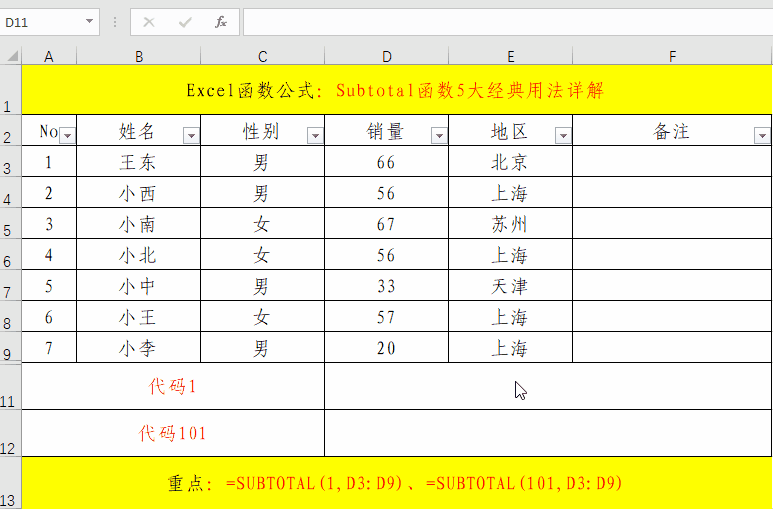Screen dimensions: 773x509
Task: Open the Name Box dropdown arrow
Action: coord(89,22)
